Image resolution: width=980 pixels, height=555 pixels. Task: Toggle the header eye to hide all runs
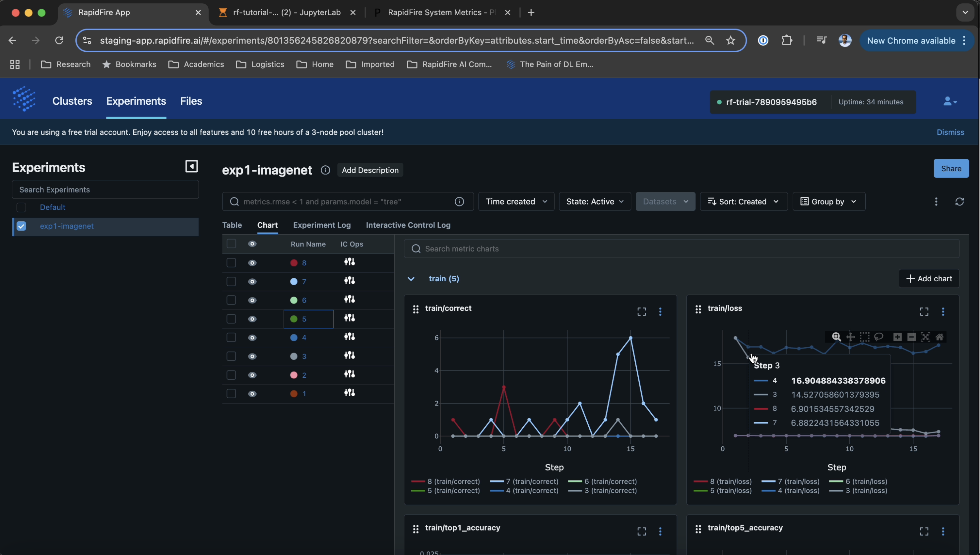(x=252, y=244)
